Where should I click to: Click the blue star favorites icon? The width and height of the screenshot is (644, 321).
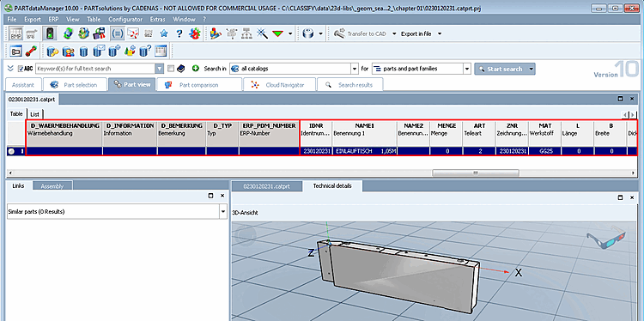(164, 34)
